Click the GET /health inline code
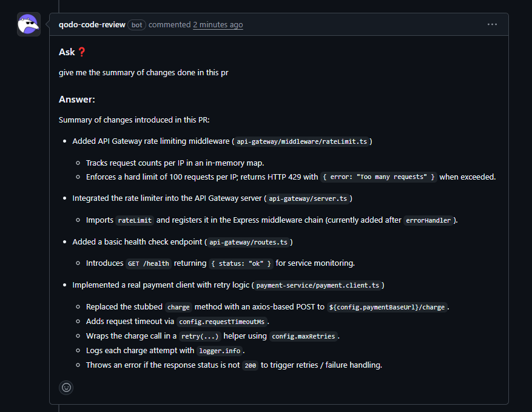Image resolution: width=532 pixels, height=412 pixels. click(149, 263)
